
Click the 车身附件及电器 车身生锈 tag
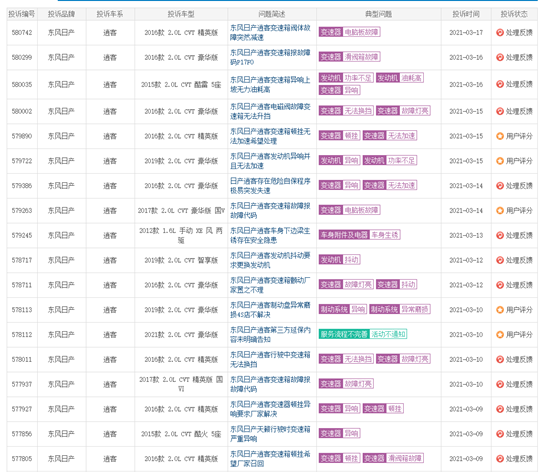(359, 235)
